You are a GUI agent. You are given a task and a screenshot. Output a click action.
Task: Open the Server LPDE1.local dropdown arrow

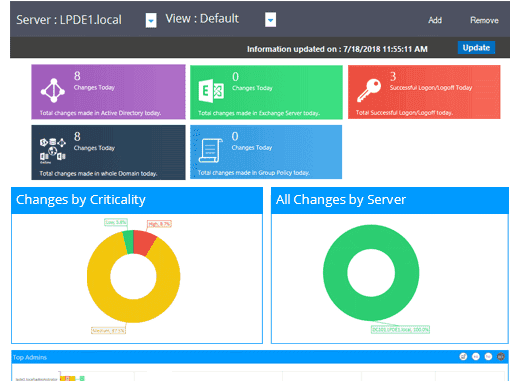pos(151,21)
